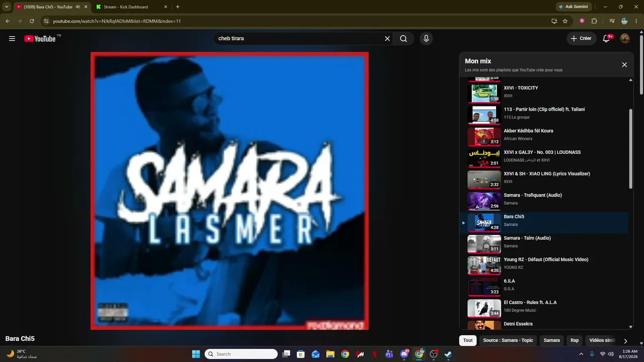Select the Samara filter chip
Screen dimensions: 644x362
pyautogui.click(x=551, y=340)
